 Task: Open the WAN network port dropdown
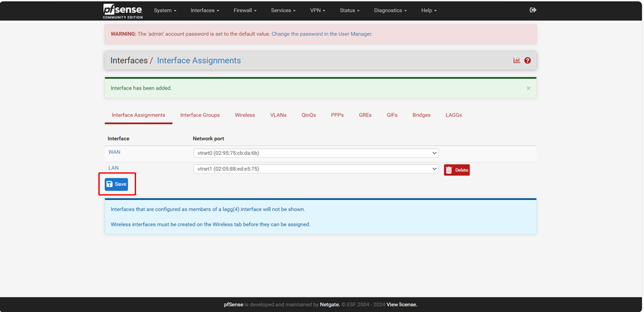click(x=316, y=153)
